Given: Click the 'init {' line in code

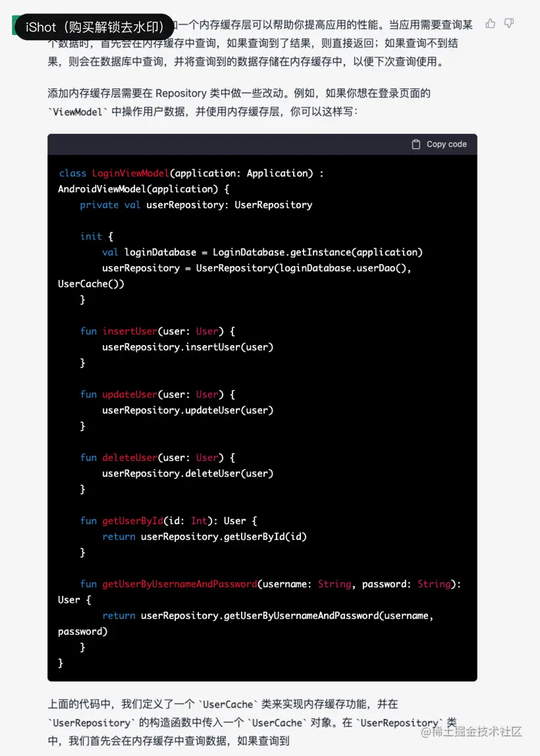Looking at the screenshot, I should pyautogui.click(x=96, y=236).
